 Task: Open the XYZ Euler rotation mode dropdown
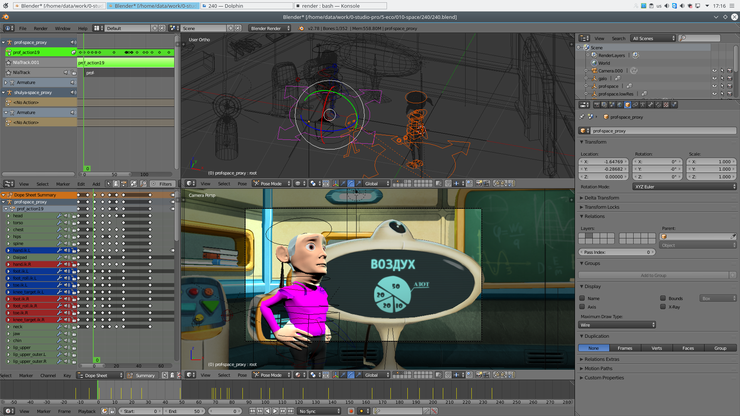pos(684,187)
